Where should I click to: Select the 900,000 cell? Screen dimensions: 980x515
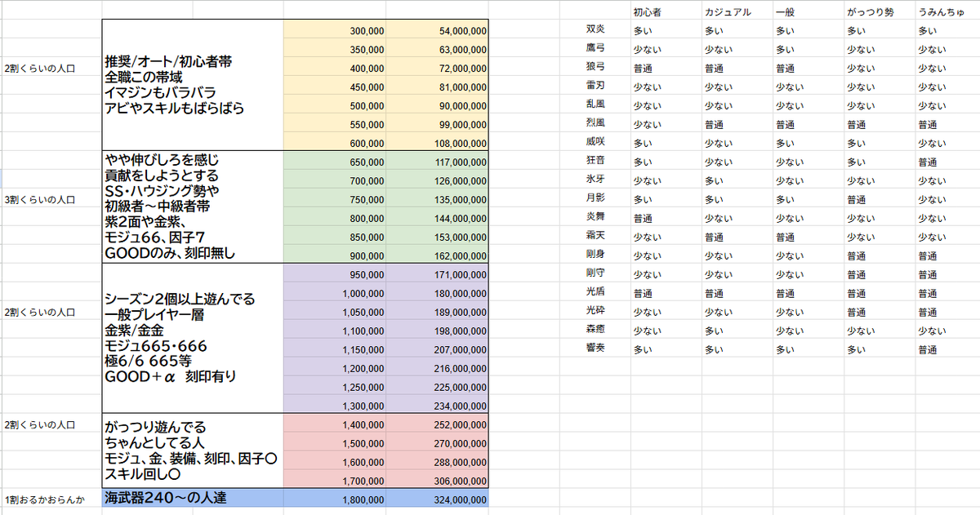tap(335, 255)
